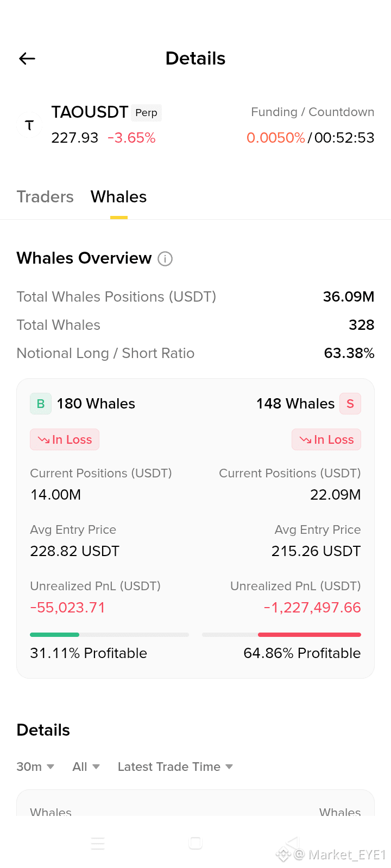
Task: Tap the right In Loss trend tag
Action: click(326, 439)
